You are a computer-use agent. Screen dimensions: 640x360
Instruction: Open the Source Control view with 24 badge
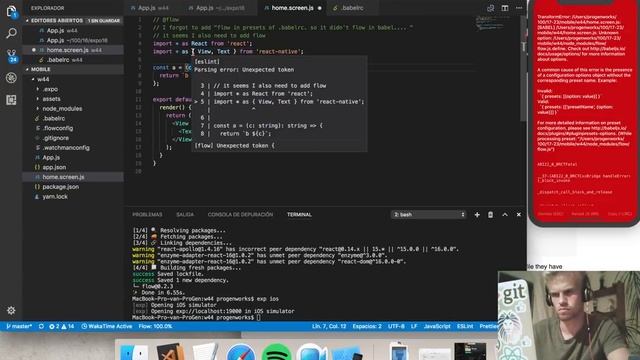[11, 56]
